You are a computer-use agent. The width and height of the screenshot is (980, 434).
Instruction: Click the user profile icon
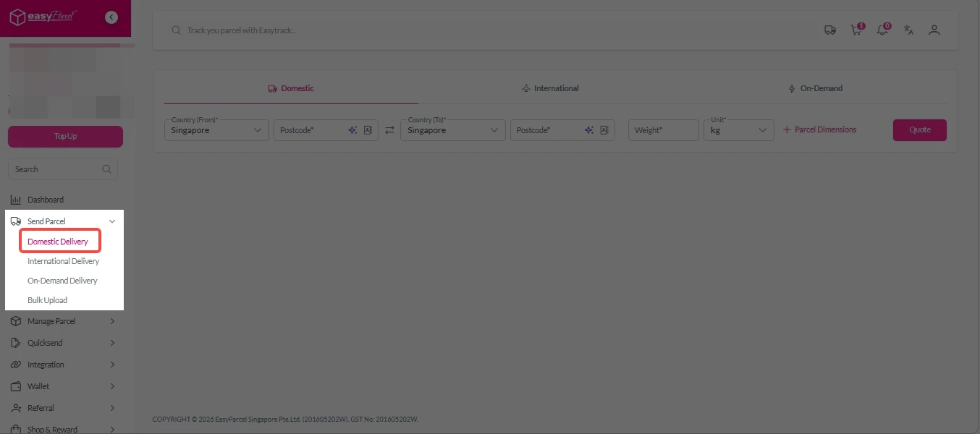pos(934,30)
